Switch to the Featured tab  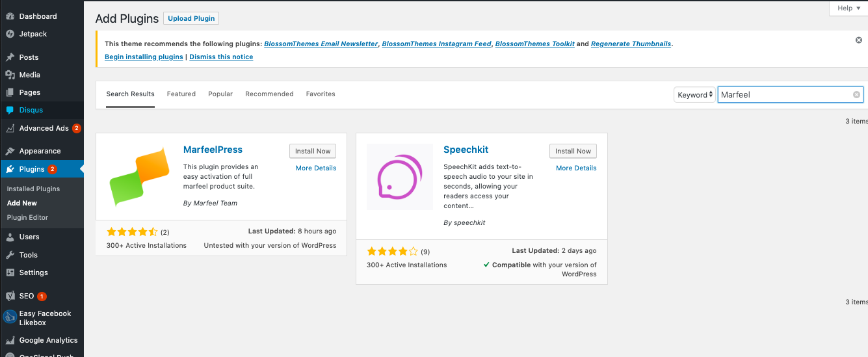tap(181, 94)
